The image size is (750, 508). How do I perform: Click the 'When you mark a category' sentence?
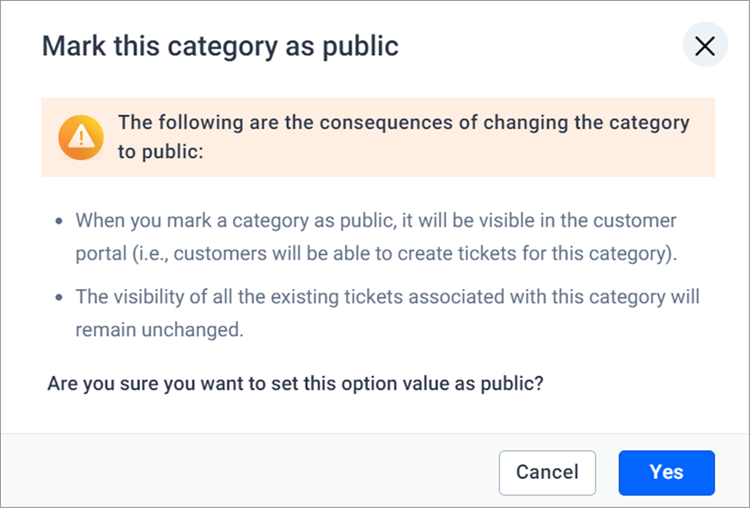point(376,221)
